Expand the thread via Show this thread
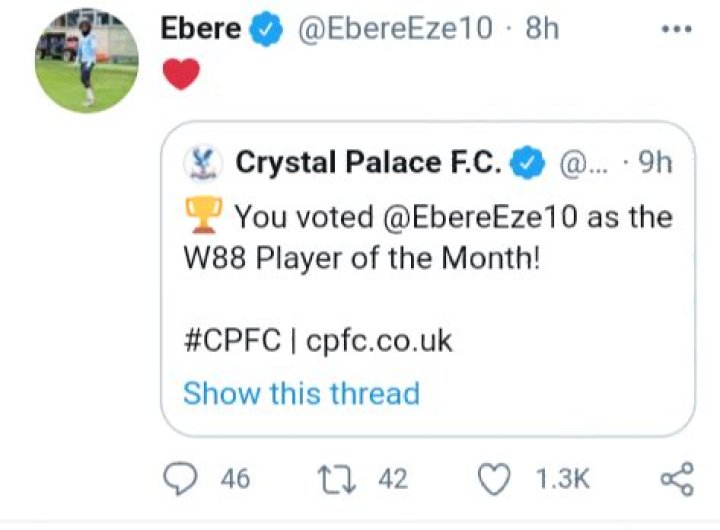This screenshot has height=530, width=720. click(301, 393)
